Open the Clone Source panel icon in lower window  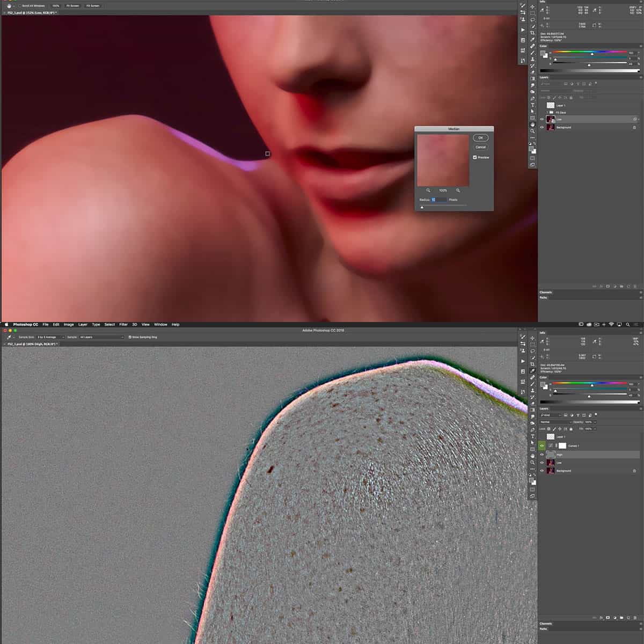coord(523,350)
